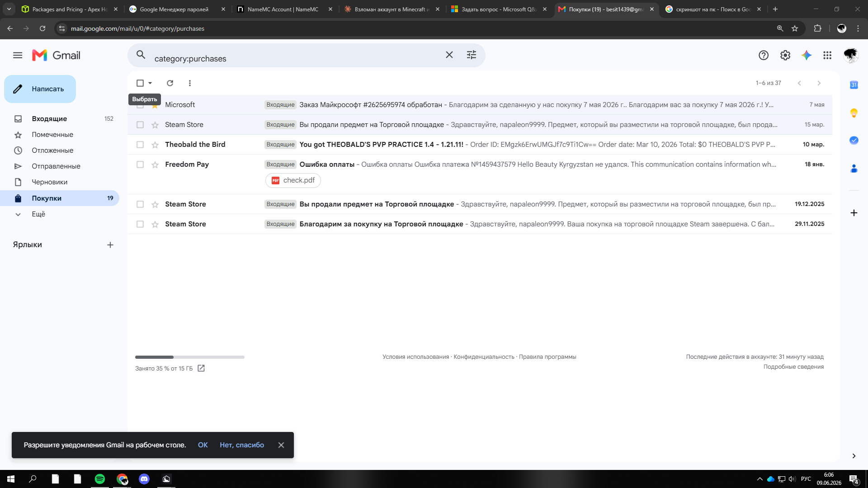This screenshot has width=868, height=488.
Task: Click the category:purchases search field
Action: point(296,59)
